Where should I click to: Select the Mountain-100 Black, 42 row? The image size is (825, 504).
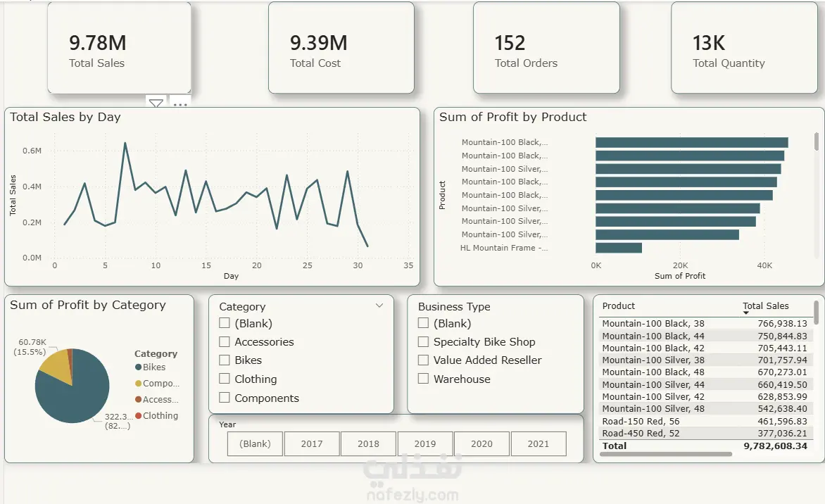705,348
